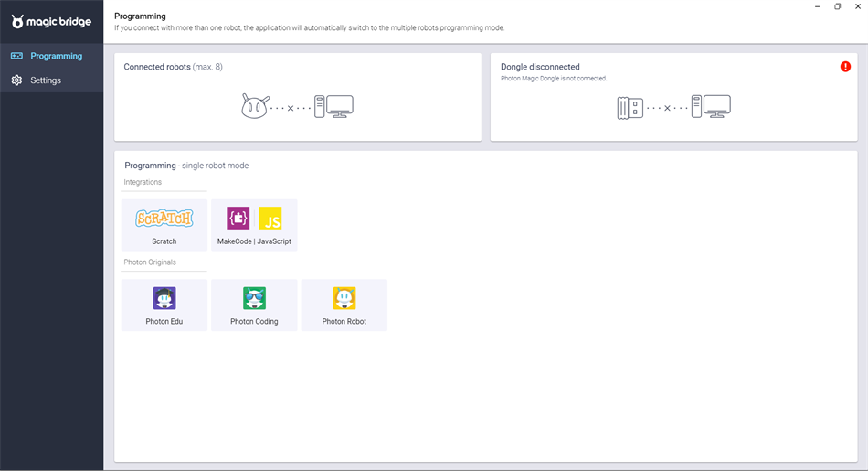
Task: Click the green Photon Coding icon
Action: 254,298
